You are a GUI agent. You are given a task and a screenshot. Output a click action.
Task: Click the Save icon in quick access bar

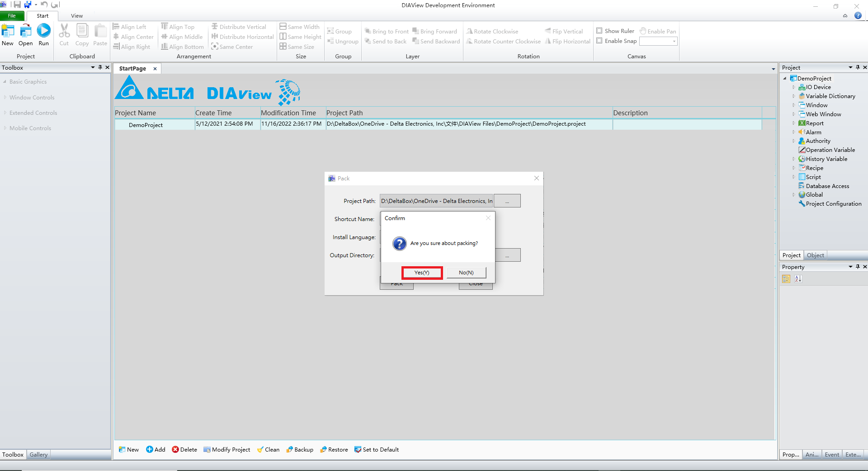[17, 5]
